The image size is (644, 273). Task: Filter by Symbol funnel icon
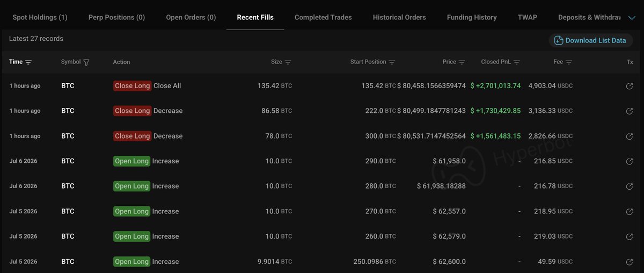tap(86, 62)
